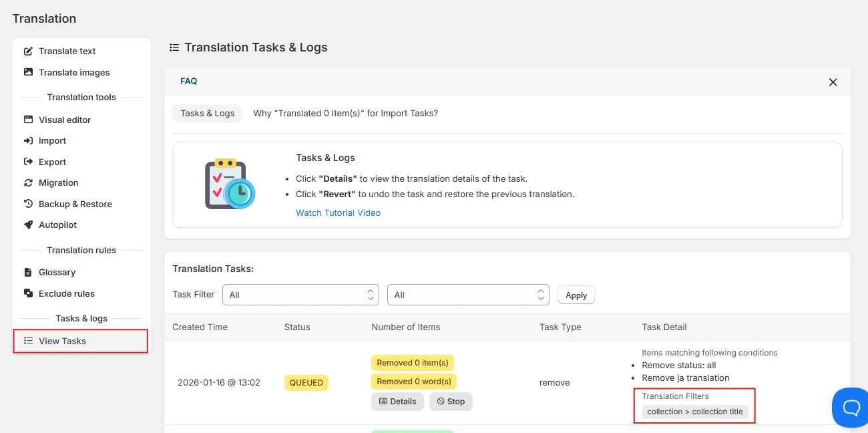This screenshot has width=868, height=433.
Task: Apply the selected task filters
Action: 576,295
